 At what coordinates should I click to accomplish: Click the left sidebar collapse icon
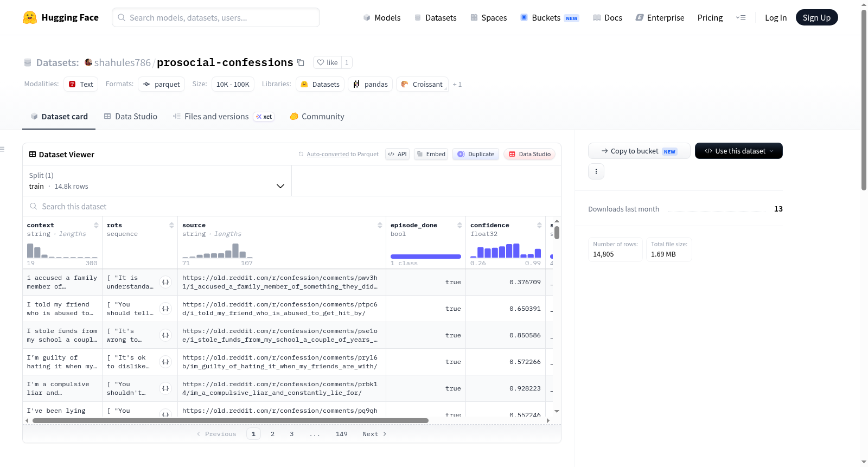click(x=2, y=149)
